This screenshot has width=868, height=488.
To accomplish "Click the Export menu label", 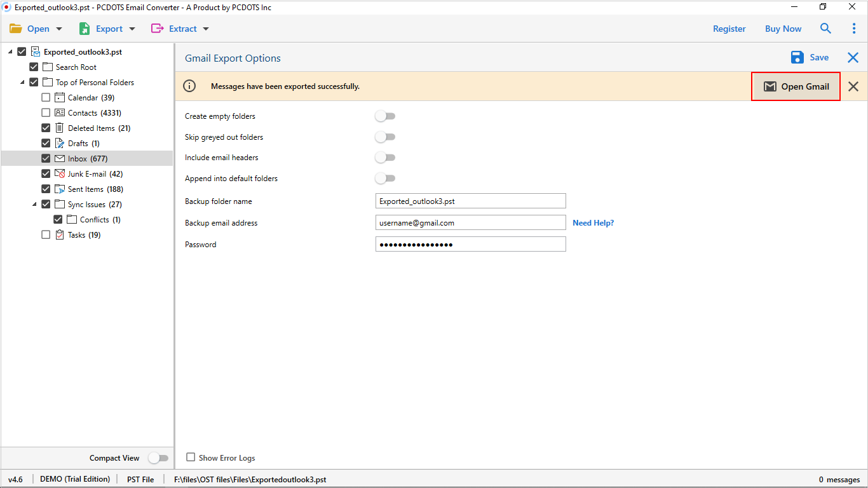I will [x=109, y=29].
